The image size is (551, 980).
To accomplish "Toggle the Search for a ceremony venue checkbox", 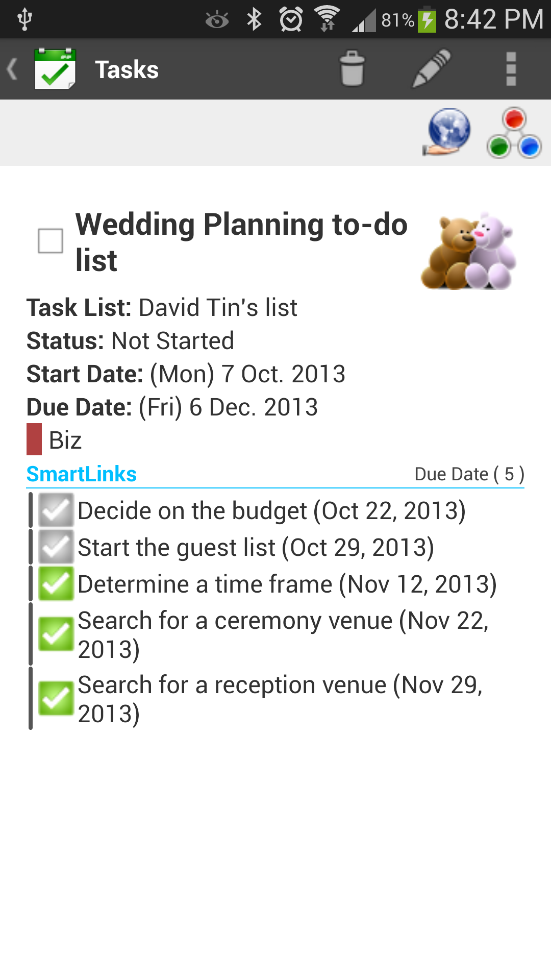I will 56,634.
